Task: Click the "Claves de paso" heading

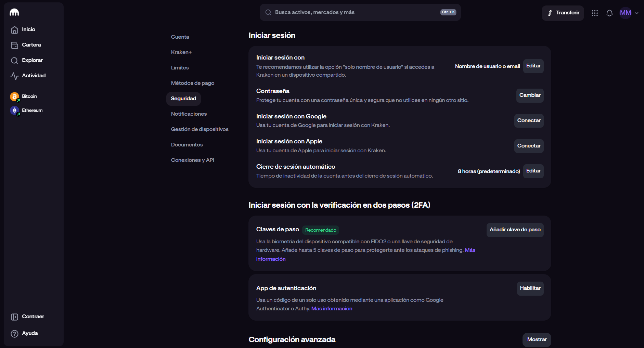Action: [278, 230]
